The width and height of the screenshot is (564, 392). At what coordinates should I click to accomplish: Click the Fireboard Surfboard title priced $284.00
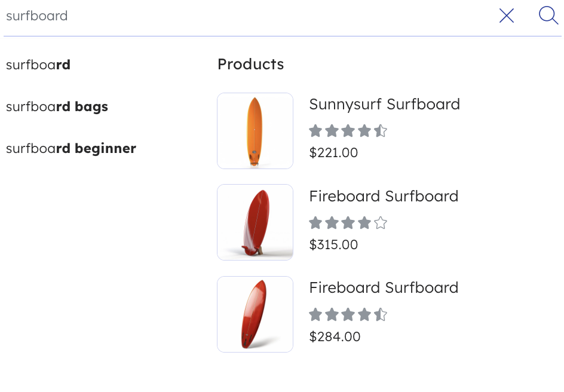(x=384, y=287)
